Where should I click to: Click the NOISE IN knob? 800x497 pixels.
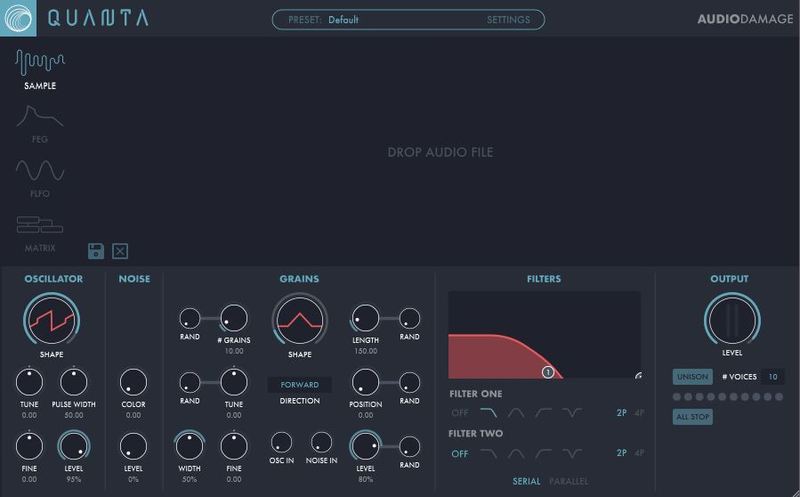[x=321, y=442]
